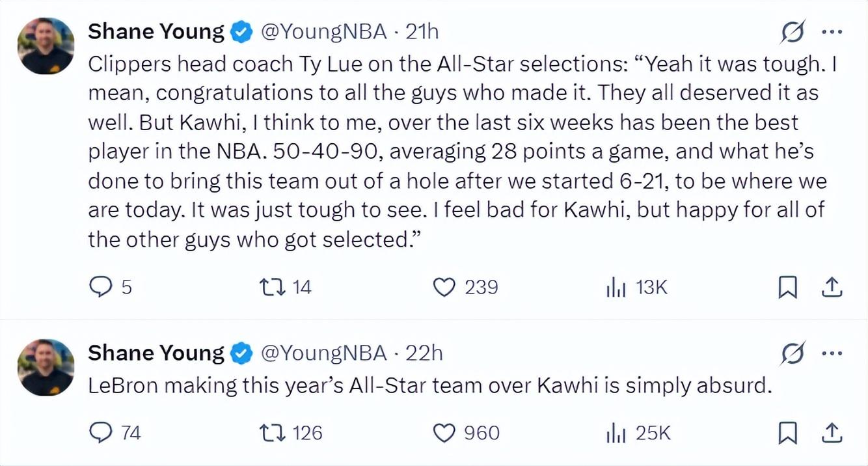Bookmark the Ty Lue quote tweet
The image size is (868, 466).
tap(787, 287)
